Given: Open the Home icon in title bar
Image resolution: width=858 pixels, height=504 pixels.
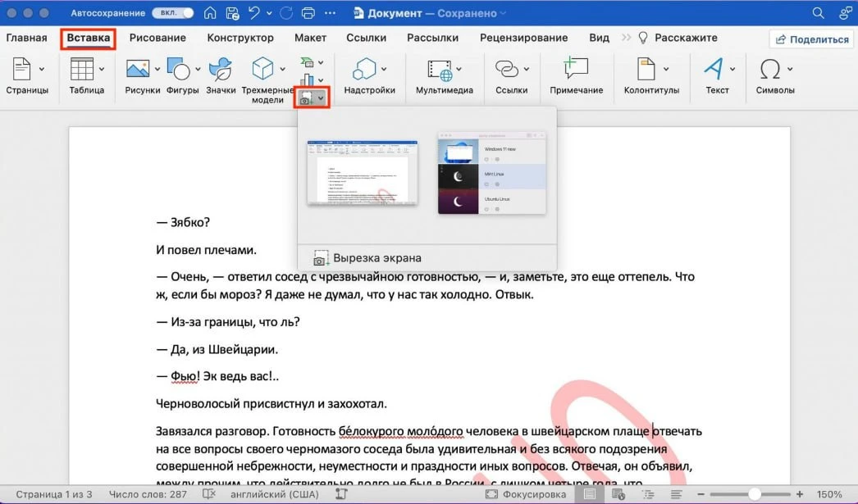Looking at the screenshot, I should tap(210, 13).
